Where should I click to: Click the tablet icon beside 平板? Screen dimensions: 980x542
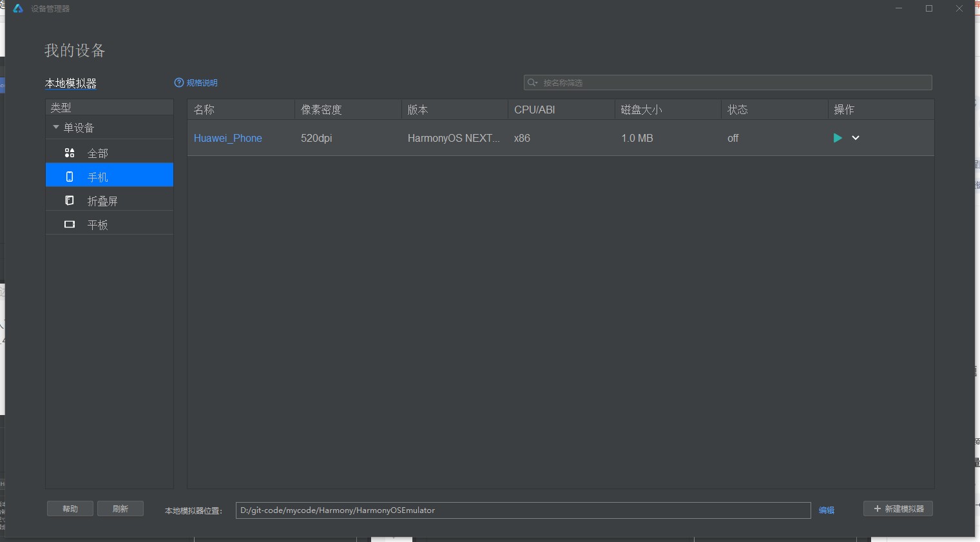(x=70, y=224)
